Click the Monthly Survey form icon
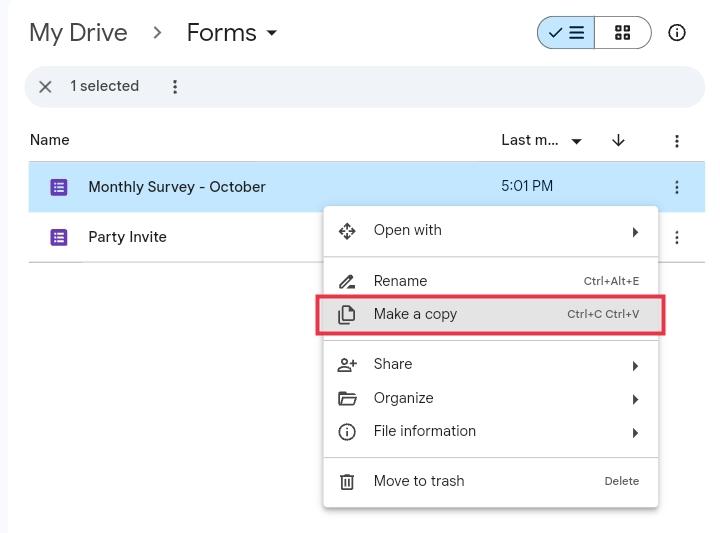720x533 pixels. 59,187
